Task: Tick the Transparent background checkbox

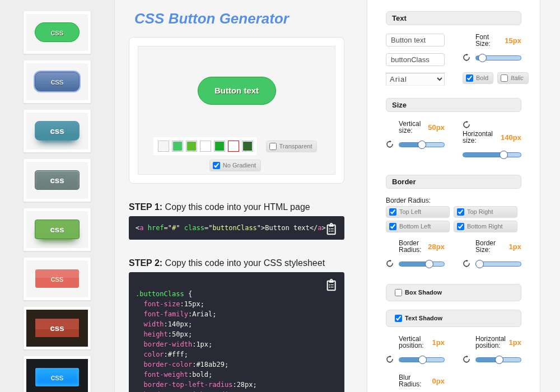Action: (273, 146)
